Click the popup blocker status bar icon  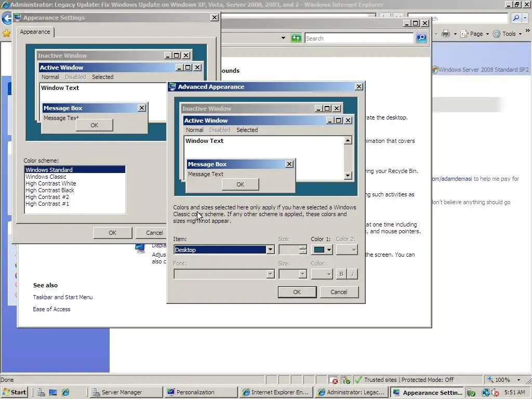tap(333, 380)
